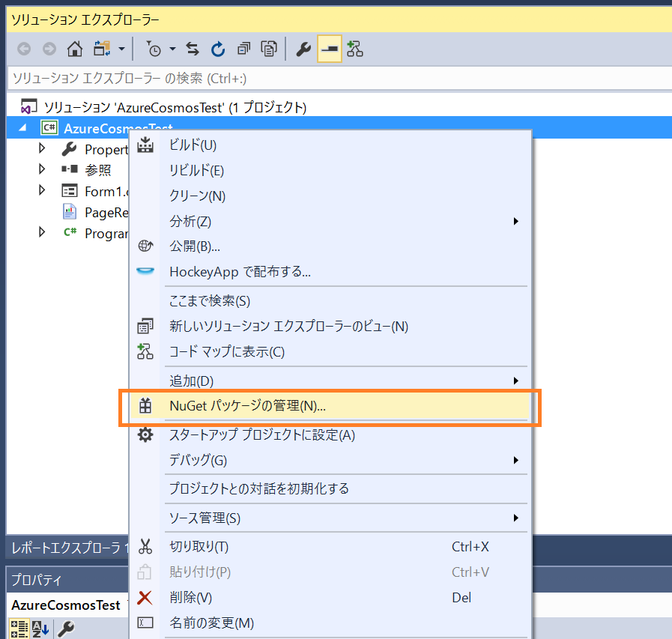Click the gear icon beside スタートアップ プロジェクト
Screen dimensions: 672x639
(x=145, y=434)
